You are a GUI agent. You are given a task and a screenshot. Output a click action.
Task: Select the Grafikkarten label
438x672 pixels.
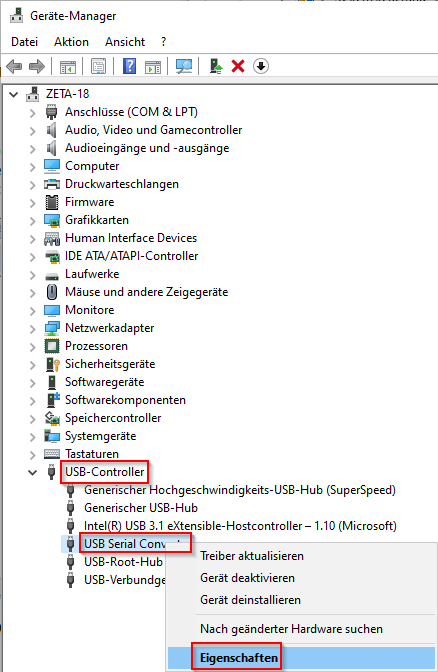[x=97, y=220]
